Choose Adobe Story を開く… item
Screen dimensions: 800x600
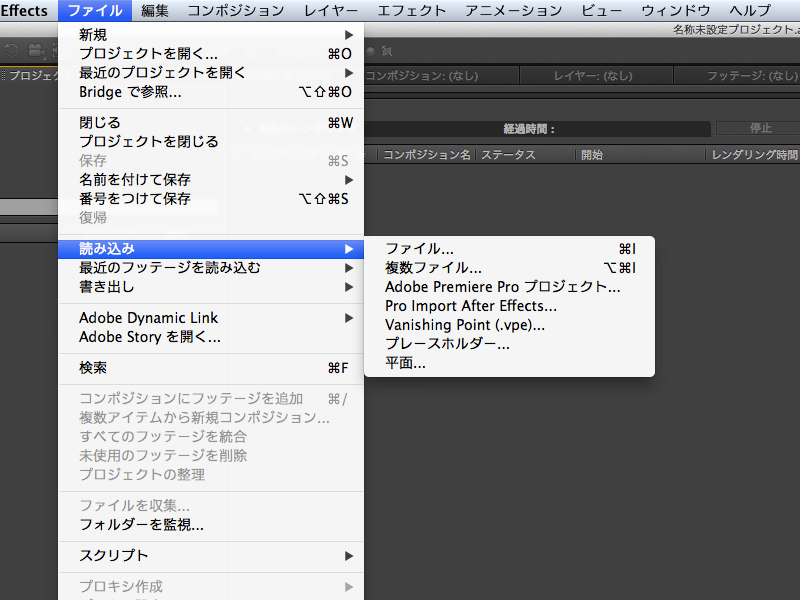tap(211, 337)
